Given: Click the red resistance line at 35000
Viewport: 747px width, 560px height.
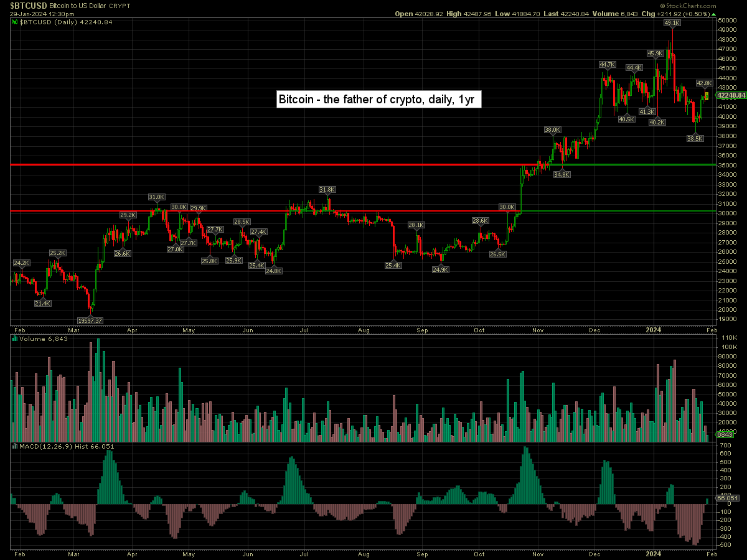Looking at the screenshot, I should tap(249, 165).
